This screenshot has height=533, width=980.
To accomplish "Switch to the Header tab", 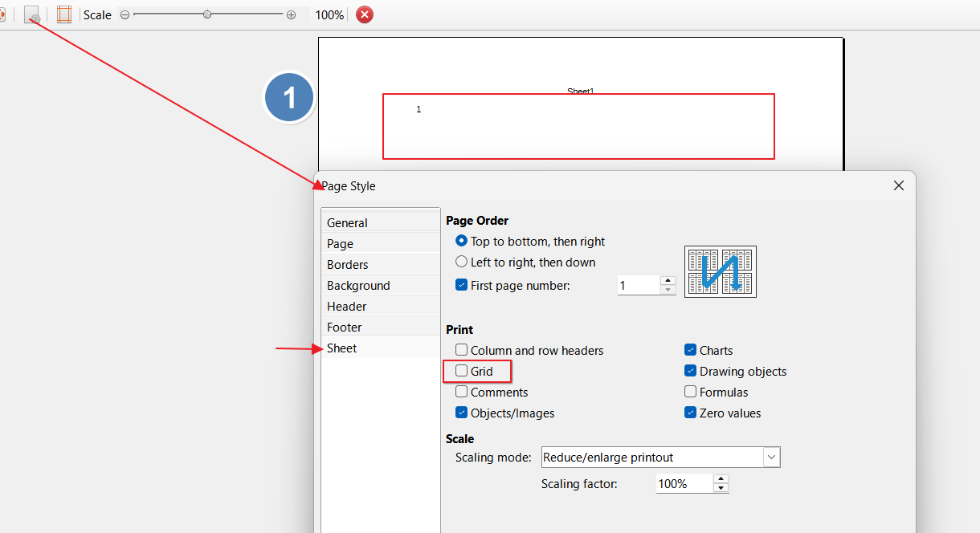I will tap(347, 307).
